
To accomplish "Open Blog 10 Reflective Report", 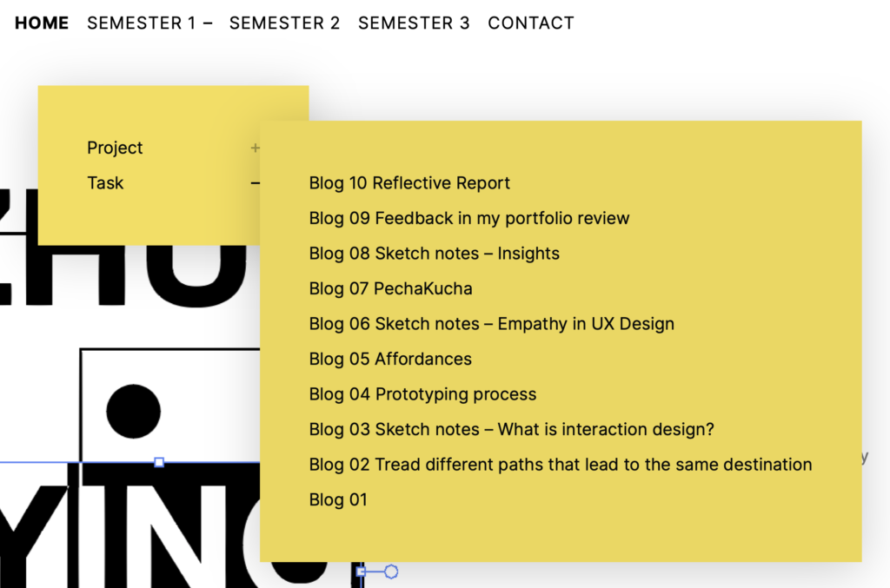I will pos(409,183).
